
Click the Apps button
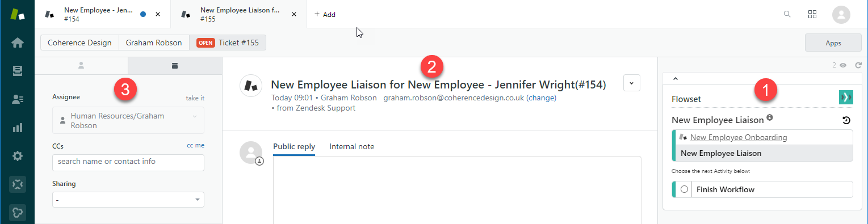833,43
